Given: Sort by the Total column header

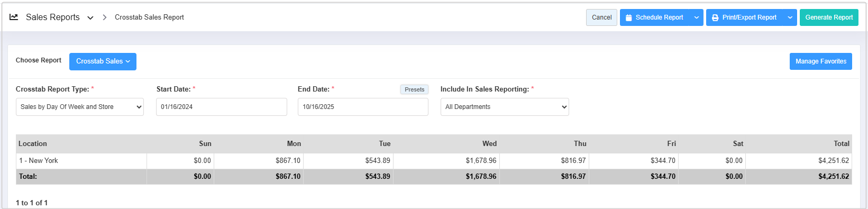Looking at the screenshot, I should pyautogui.click(x=842, y=143).
